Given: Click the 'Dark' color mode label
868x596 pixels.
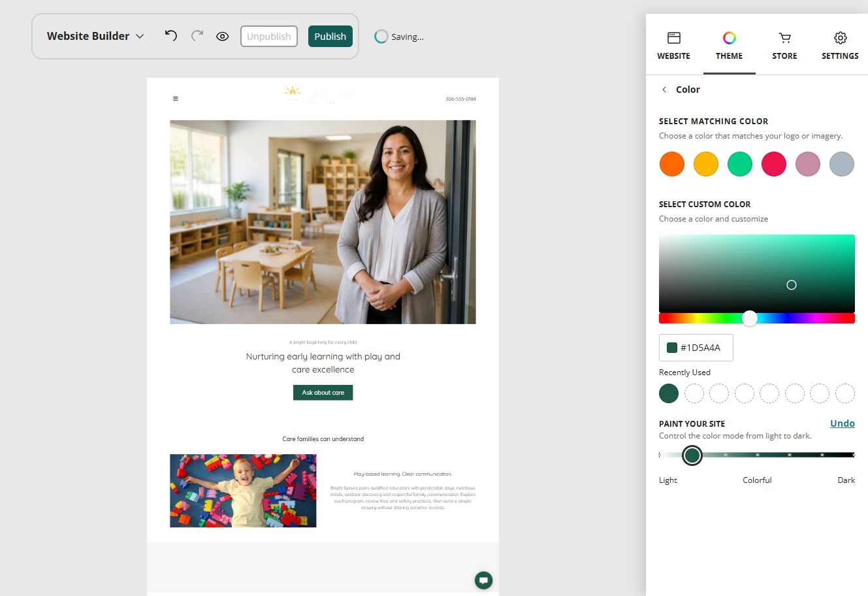Looking at the screenshot, I should (846, 480).
